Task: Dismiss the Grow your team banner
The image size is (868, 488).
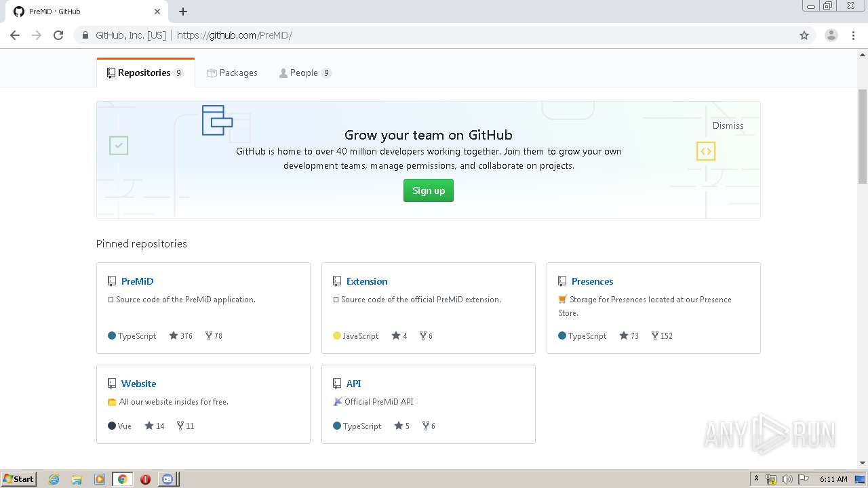Action: click(x=728, y=125)
